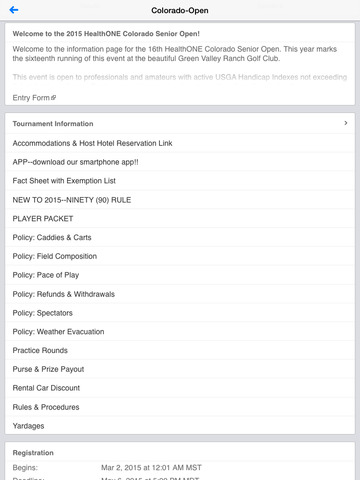
Task: Select Practice Rounds item
Action: click(180, 350)
